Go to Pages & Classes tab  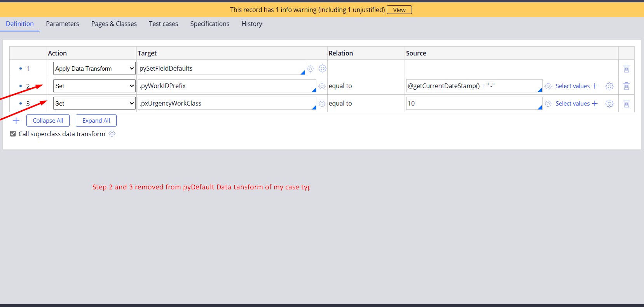pyautogui.click(x=114, y=24)
